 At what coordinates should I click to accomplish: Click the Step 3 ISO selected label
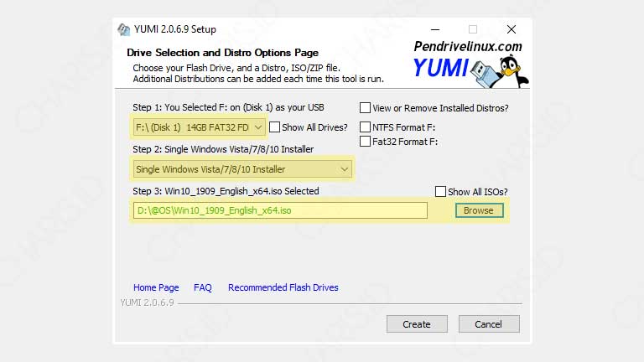[x=226, y=191]
